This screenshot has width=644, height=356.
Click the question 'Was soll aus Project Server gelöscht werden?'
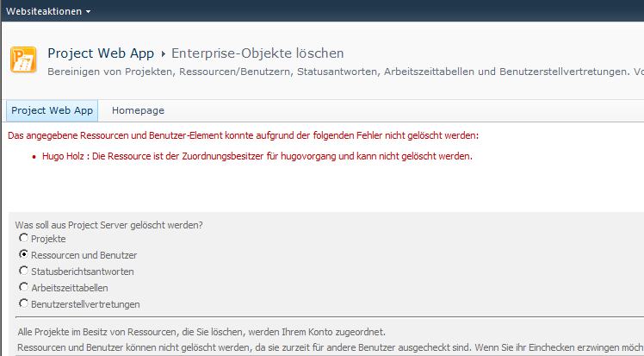(108, 225)
